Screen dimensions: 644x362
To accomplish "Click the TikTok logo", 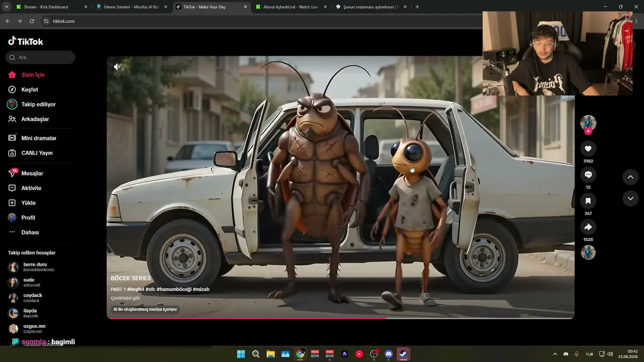I will click(26, 41).
